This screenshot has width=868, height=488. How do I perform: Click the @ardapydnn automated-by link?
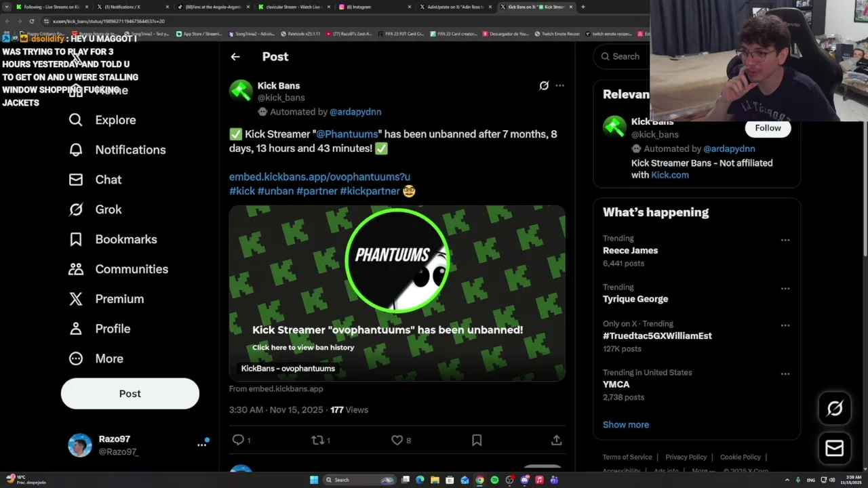point(355,112)
